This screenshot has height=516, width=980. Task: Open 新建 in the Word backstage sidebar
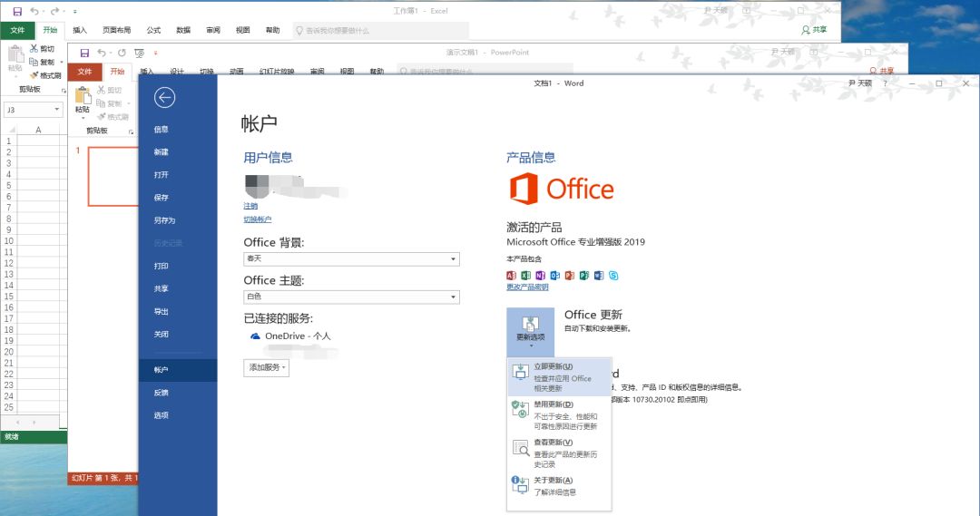(178, 151)
